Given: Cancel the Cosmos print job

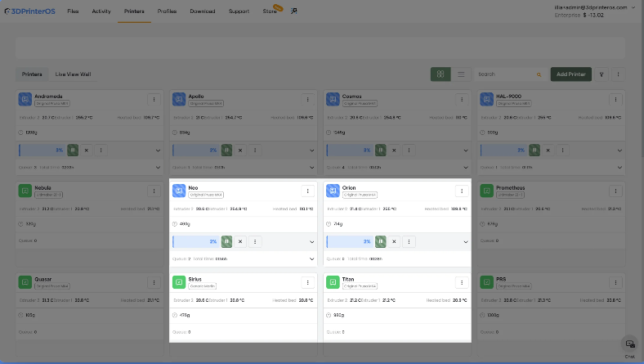Looking at the screenshot, I should click(394, 151).
